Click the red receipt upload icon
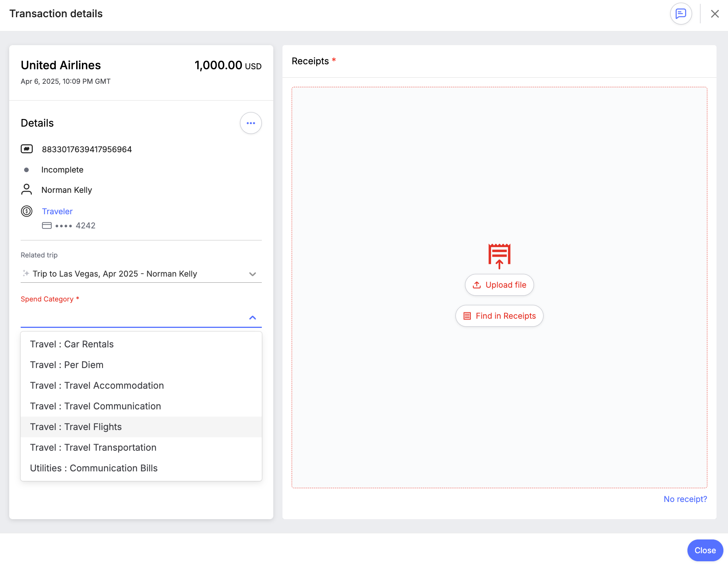The height and width of the screenshot is (567, 728). (499, 256)
